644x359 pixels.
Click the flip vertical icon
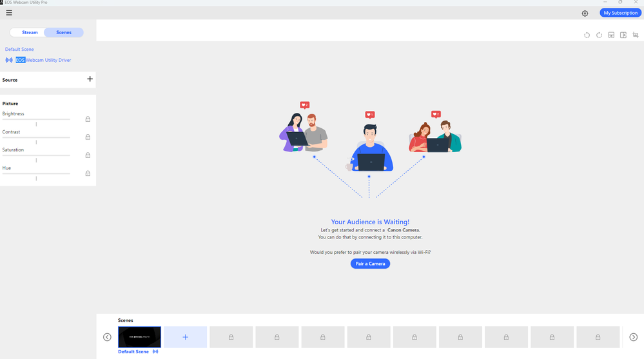tap(611, 35)
